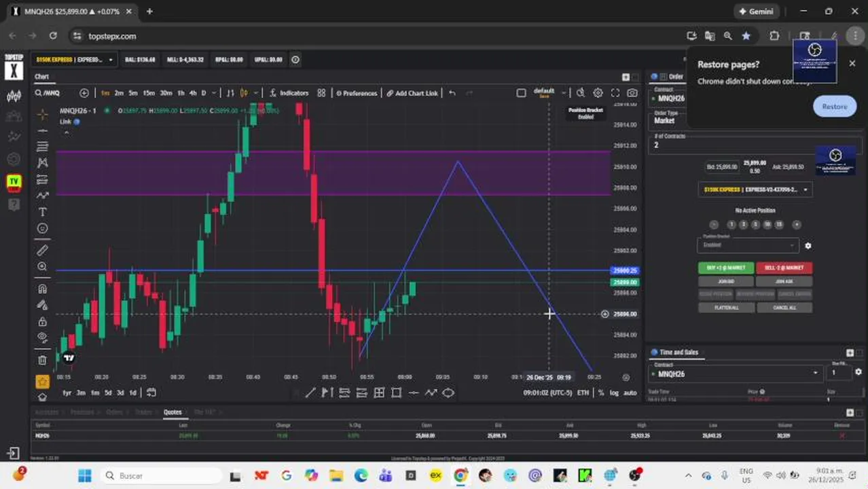868x489 pixels.
Task: Click the go to date calendar icon
Action: coord(151,393)
